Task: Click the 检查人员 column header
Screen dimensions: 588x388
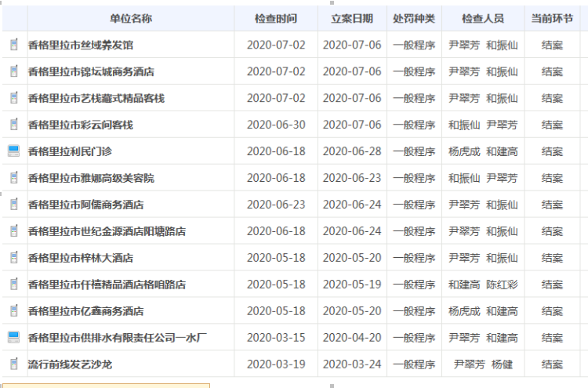Action: pyautogui.click(x=483, y=18)
